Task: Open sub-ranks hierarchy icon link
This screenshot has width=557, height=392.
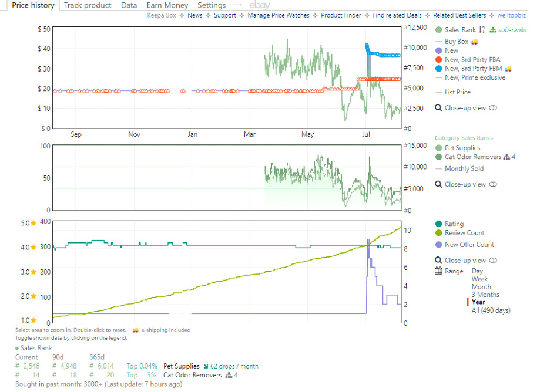Action: tap(493, 30)
